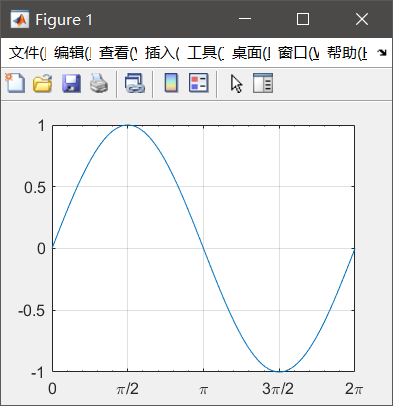Open the 插入 (Insert) menu
Image resolution: width=393 pixels, height=406 pixels.
click(162, 53)
